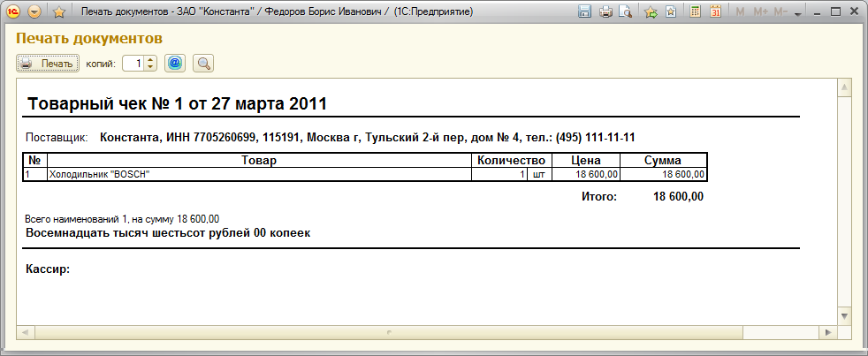Open the calendar icon showing 31
868x356 pixels.
[715, 11]
